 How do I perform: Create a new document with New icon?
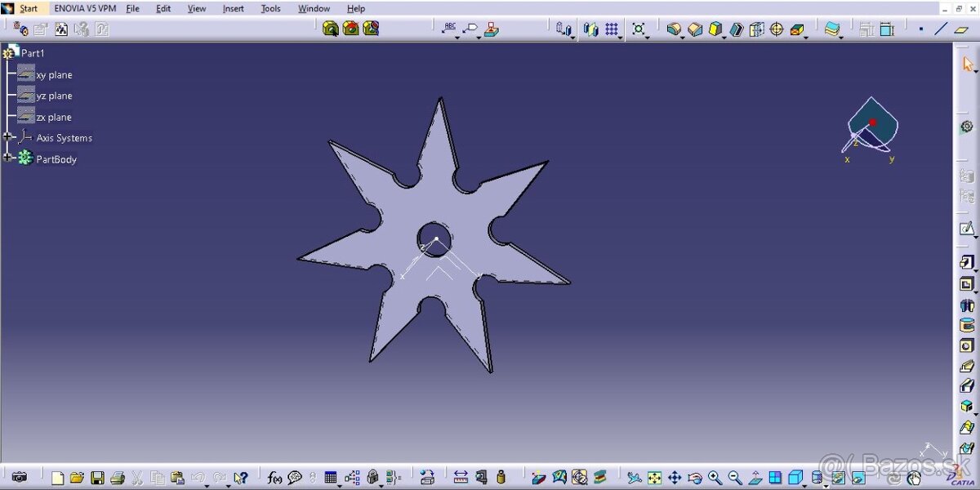pos(57,478)
